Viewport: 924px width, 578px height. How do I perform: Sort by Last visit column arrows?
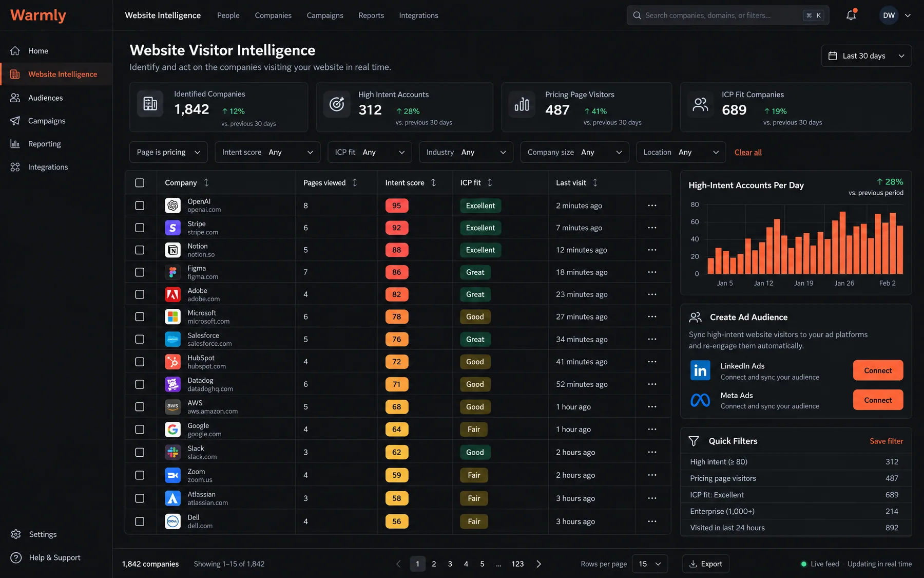(x=595, y=182)
